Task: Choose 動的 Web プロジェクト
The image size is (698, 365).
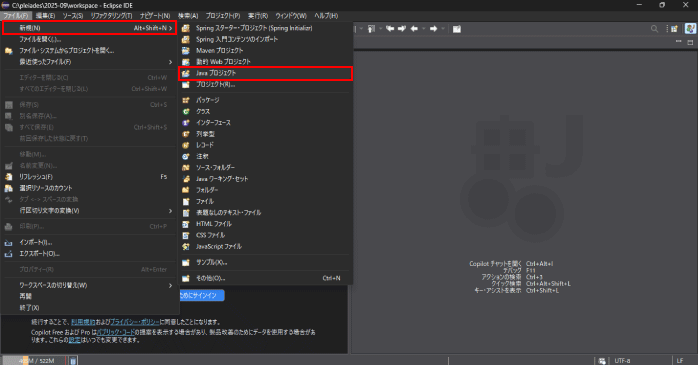Action: (x=265, y=61)
